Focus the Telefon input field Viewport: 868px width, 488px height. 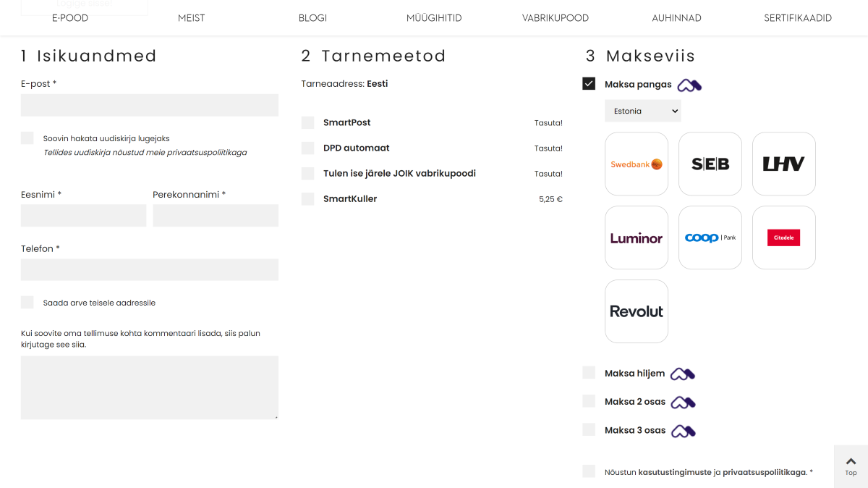tap(150, 269)
